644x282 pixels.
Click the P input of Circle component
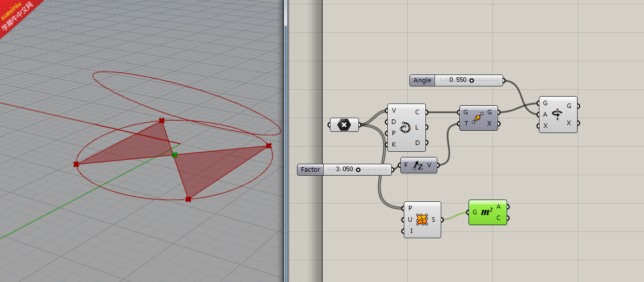[x=394, y=133]
